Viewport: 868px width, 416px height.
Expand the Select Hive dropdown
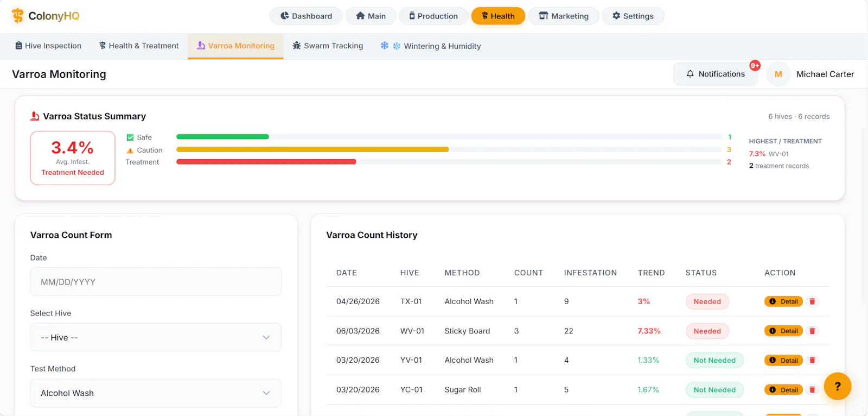coord(156,337)
